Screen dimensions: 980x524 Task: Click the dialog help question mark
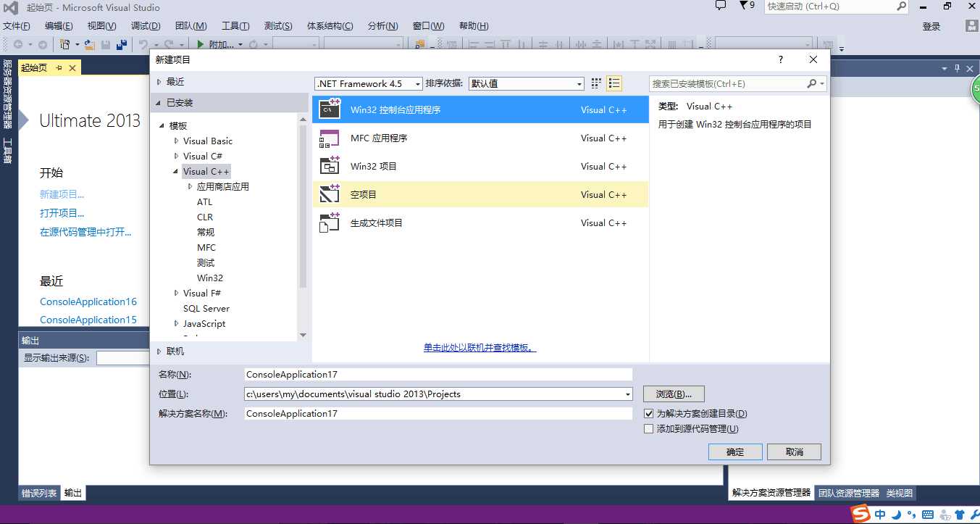[x=780, y=59]
